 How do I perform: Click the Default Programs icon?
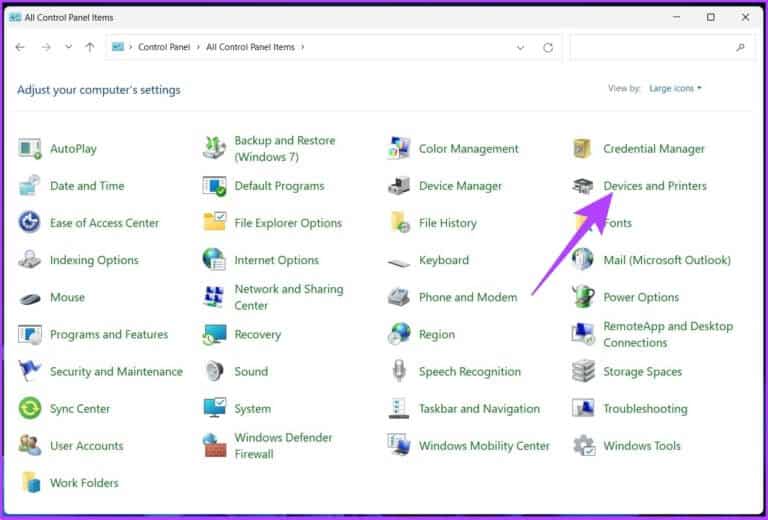pyautogui.click(x=214, y=186)
